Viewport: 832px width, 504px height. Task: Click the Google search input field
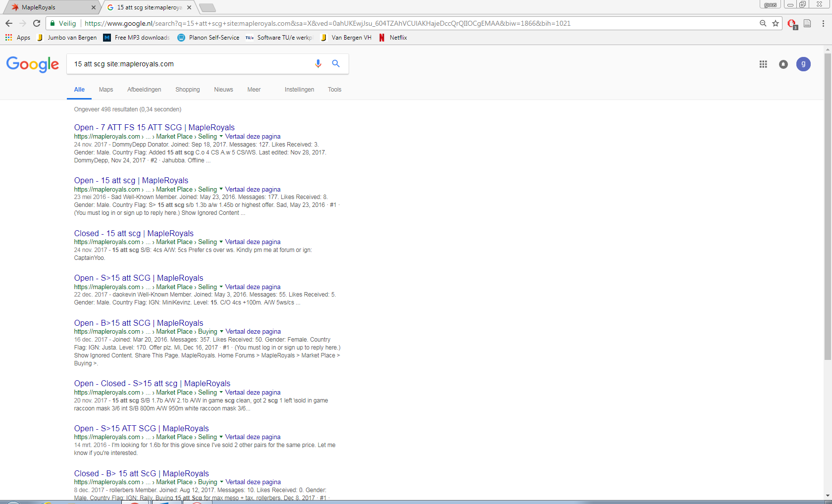pyautogui.click(x=191, y=64)
